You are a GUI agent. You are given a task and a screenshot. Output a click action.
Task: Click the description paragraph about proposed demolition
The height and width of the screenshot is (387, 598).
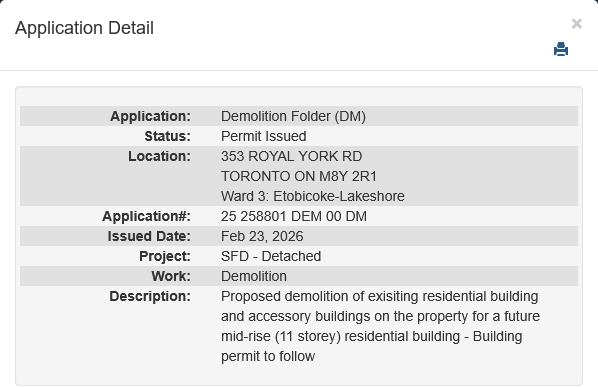click(380, 326)
